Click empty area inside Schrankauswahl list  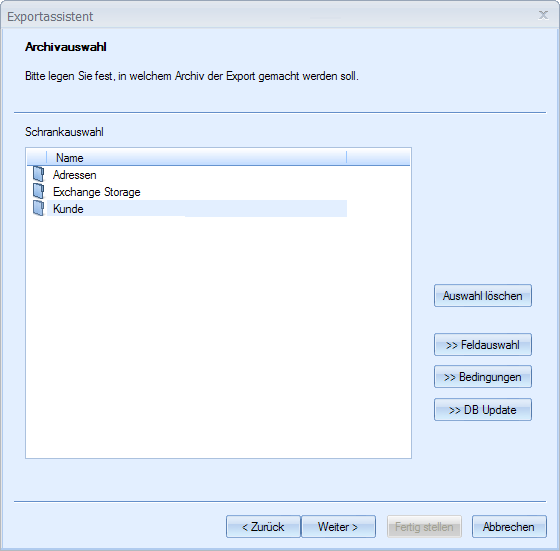(x=218, y=336)
